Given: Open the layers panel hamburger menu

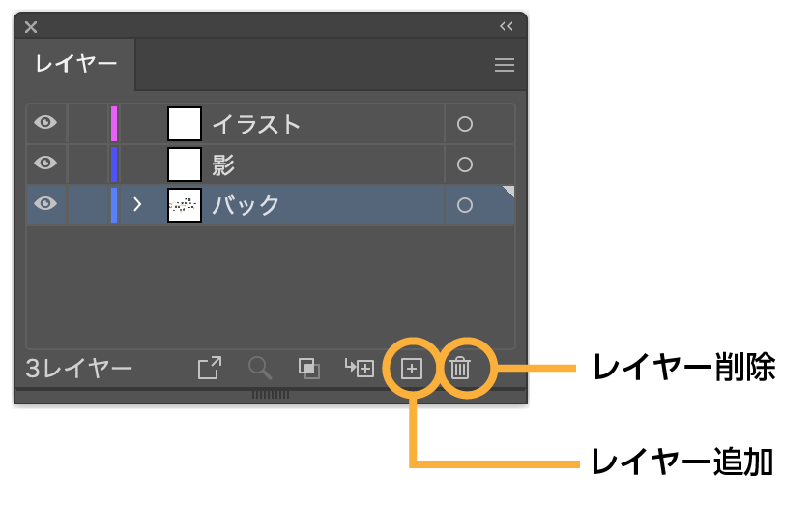Looking at the screenshot, I should pyautogui.click(x=505, y=65).
